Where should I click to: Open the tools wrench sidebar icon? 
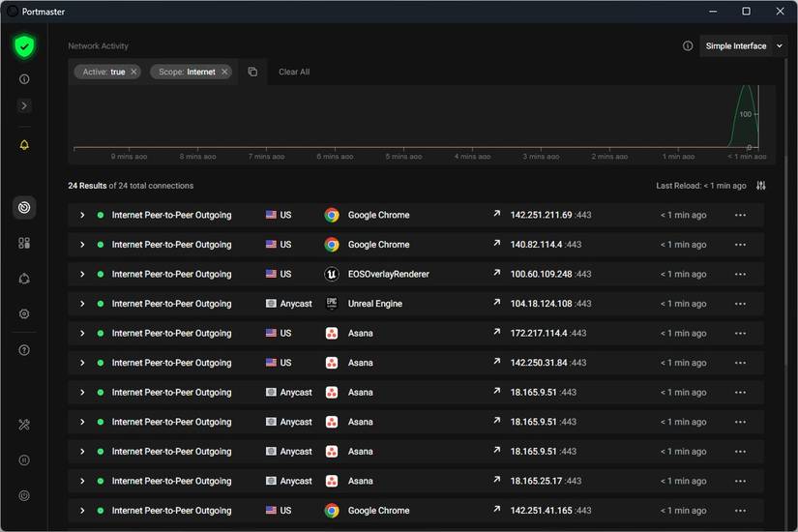coord(24,425)
